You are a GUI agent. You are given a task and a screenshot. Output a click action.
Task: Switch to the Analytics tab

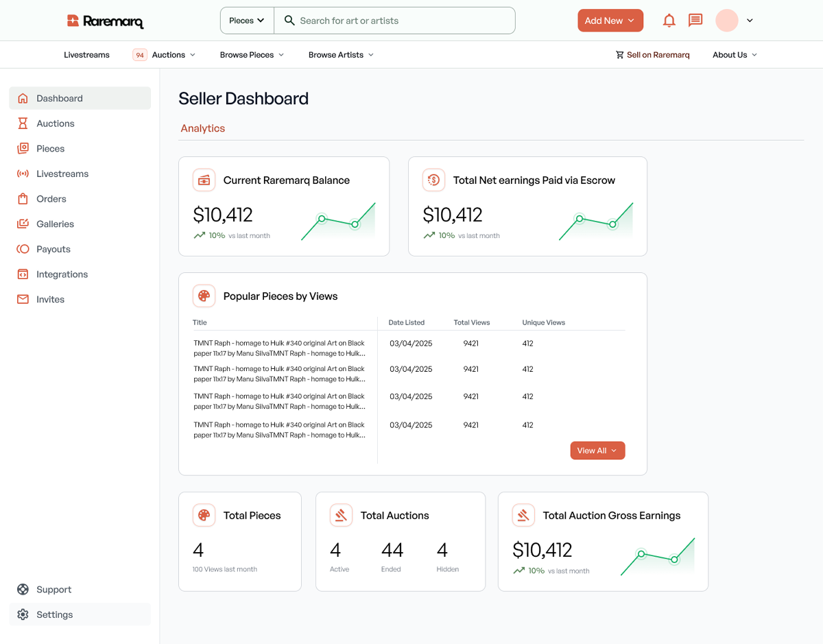pyautogui.click(x=203, y=128)
